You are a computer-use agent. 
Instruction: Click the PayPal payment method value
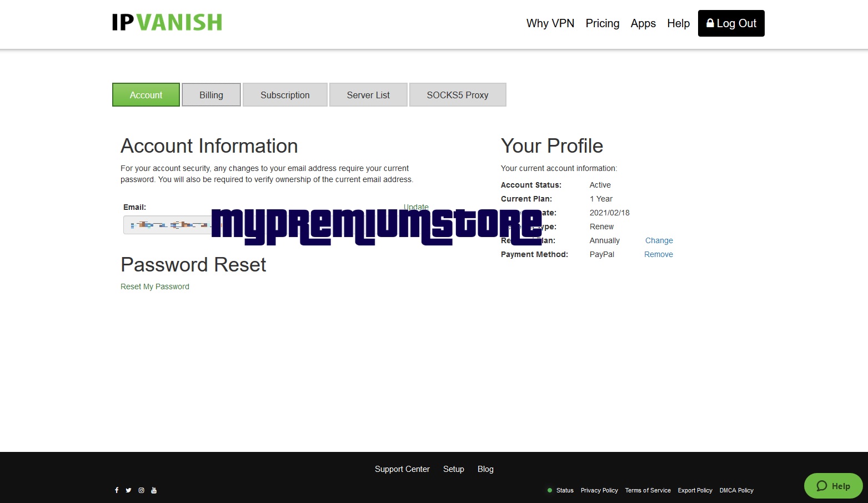[x=602, y=254]
